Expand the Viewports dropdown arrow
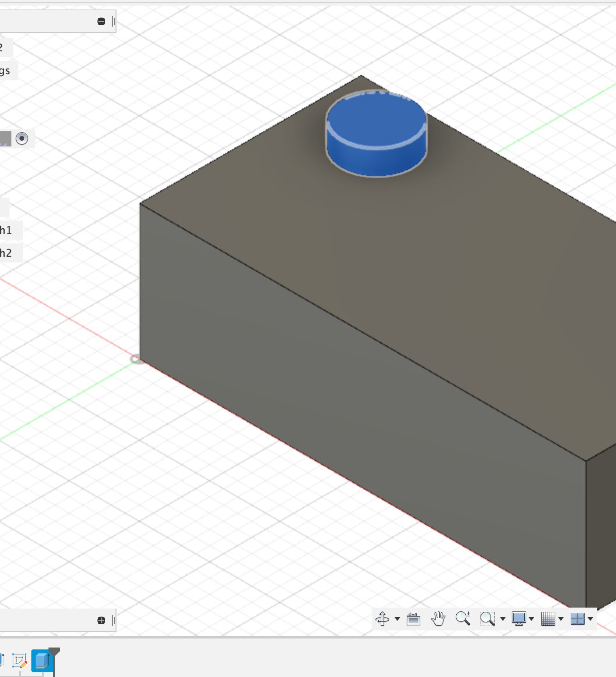This screenshot has height=677, width=616. click(x=590, y=619)
